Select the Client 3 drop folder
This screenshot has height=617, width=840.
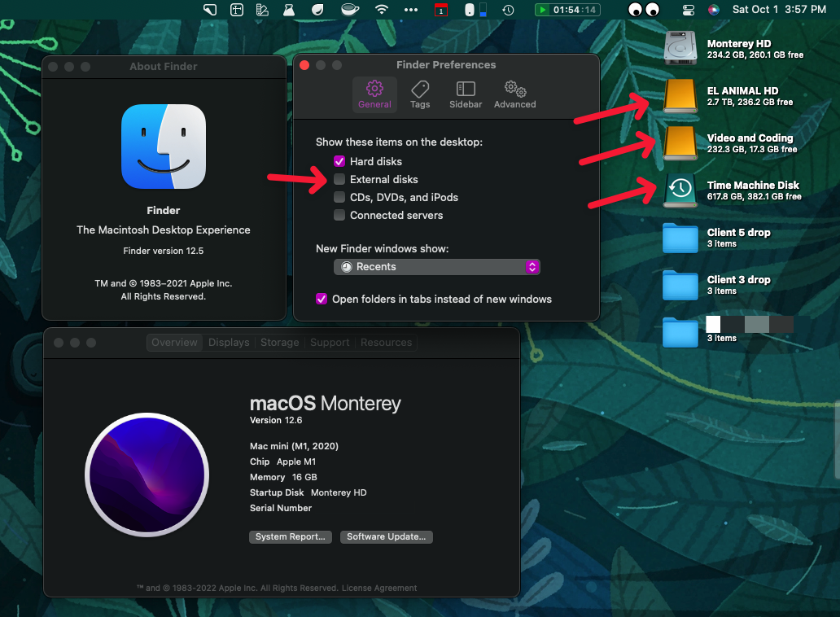pyautogui.click(x=680, y=285)
